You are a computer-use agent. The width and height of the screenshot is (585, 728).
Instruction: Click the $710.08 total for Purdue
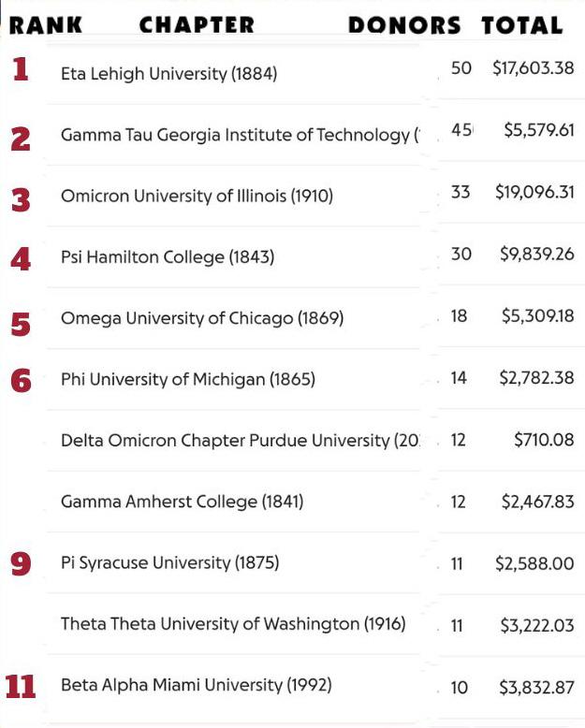pyautogui.click(x=544, y=440)
